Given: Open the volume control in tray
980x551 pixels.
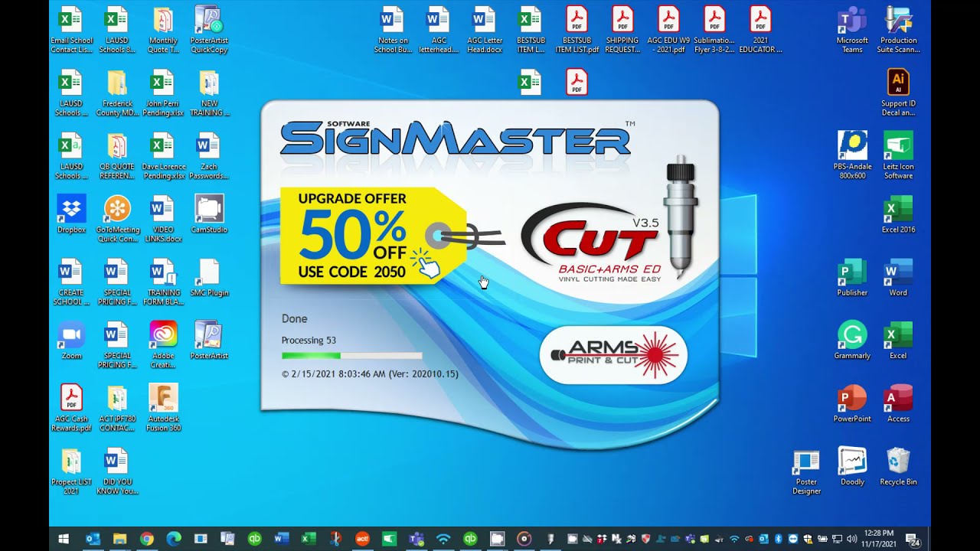Looking at the screenshot, I should click(852, 539).
